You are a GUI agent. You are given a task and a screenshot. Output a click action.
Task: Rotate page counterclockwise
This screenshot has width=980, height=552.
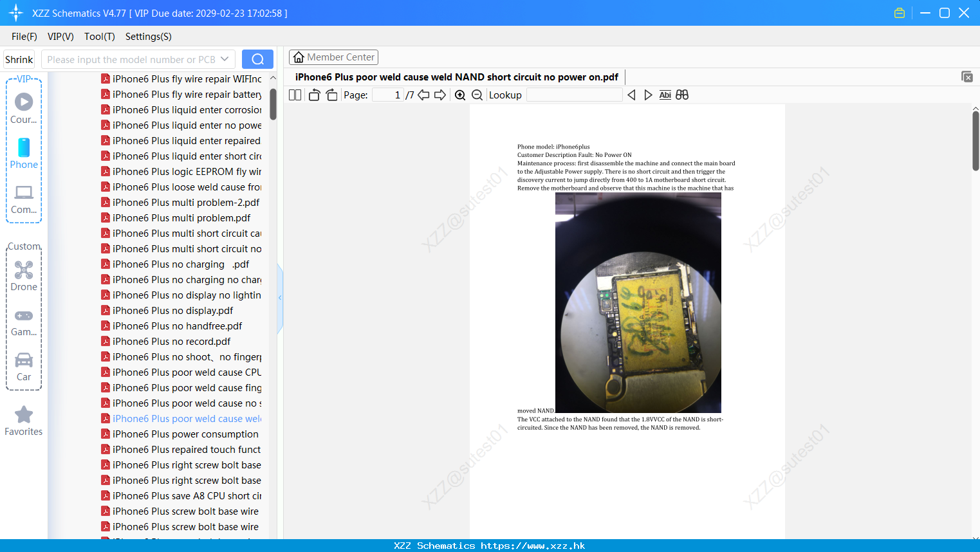(x=315, y=95)
